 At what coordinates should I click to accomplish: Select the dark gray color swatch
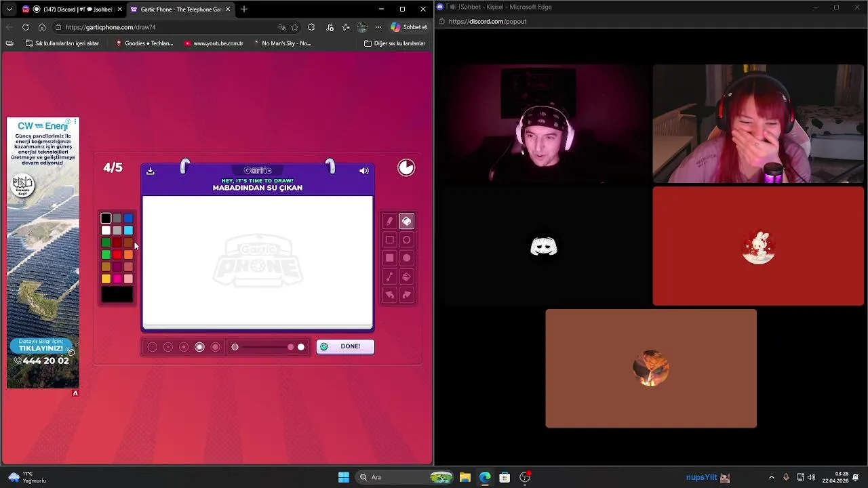coord(117,218)
